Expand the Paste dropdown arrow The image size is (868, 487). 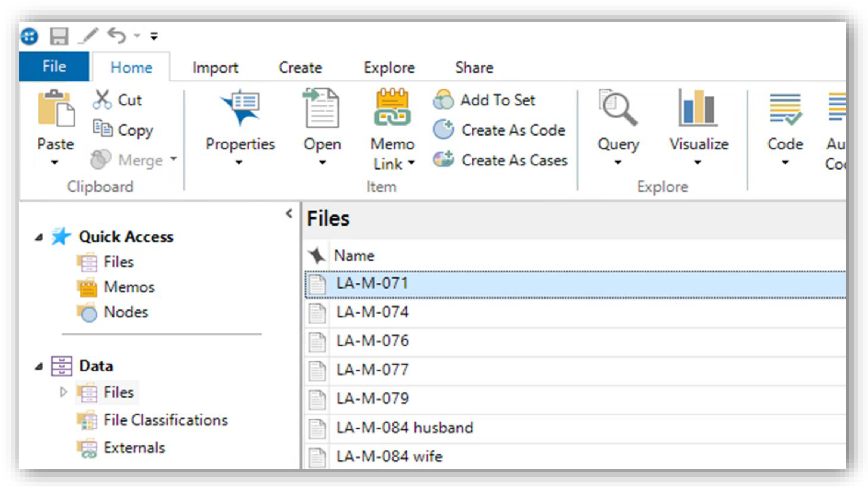click(55, 163)
